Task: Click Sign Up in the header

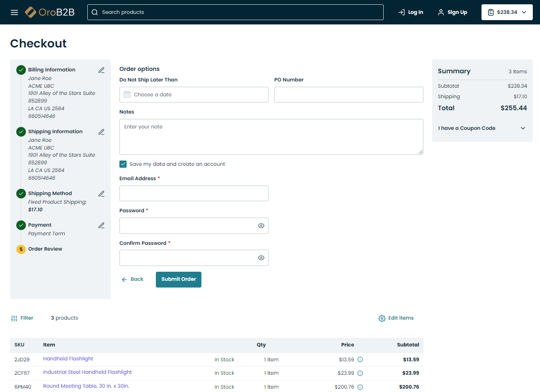Action: coord(452,12)
